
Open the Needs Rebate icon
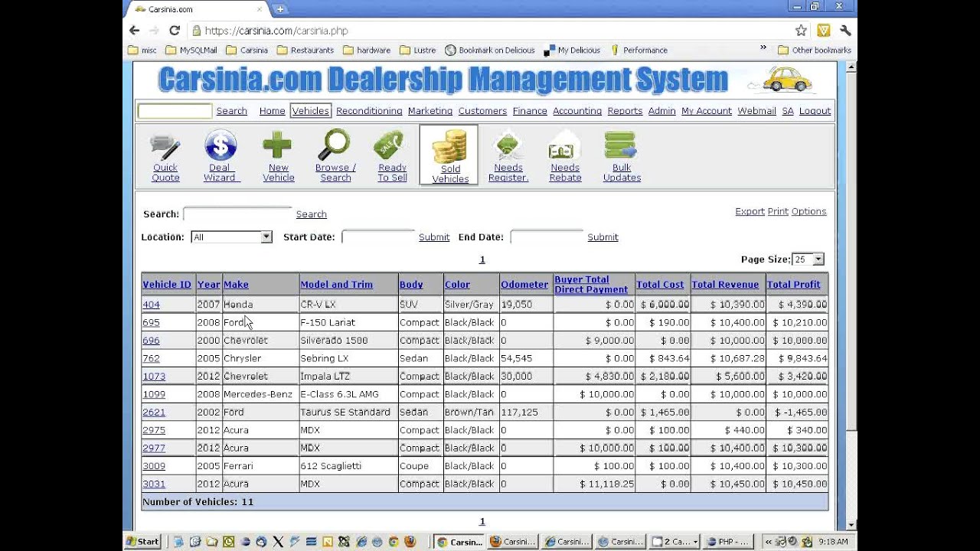point(565,145)
